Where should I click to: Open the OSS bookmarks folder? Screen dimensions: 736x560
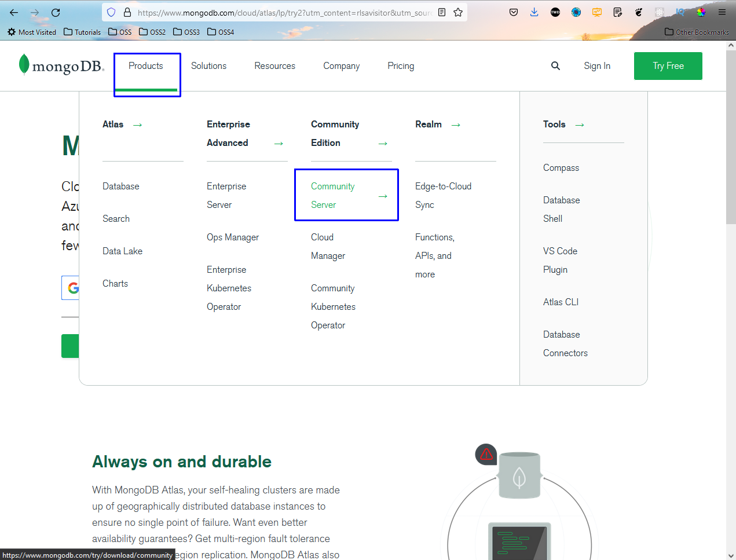pyautogui.click(x=120, y=32)
